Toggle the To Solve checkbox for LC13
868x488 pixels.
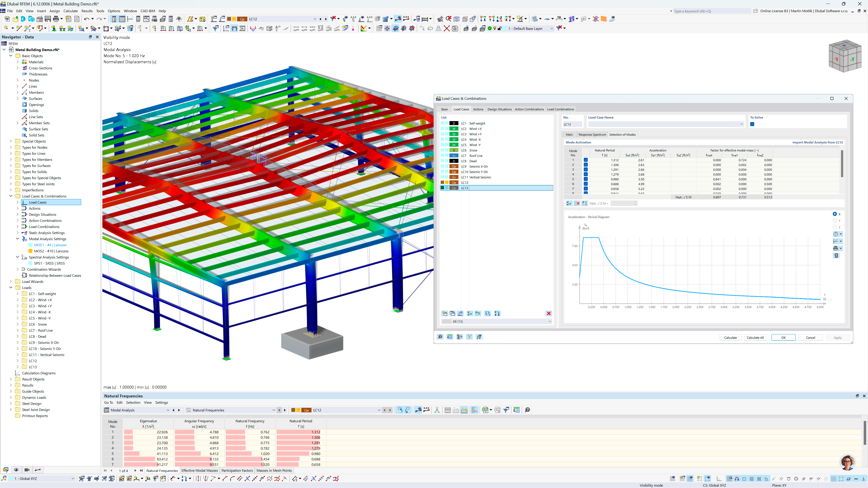tap(752, 124)
